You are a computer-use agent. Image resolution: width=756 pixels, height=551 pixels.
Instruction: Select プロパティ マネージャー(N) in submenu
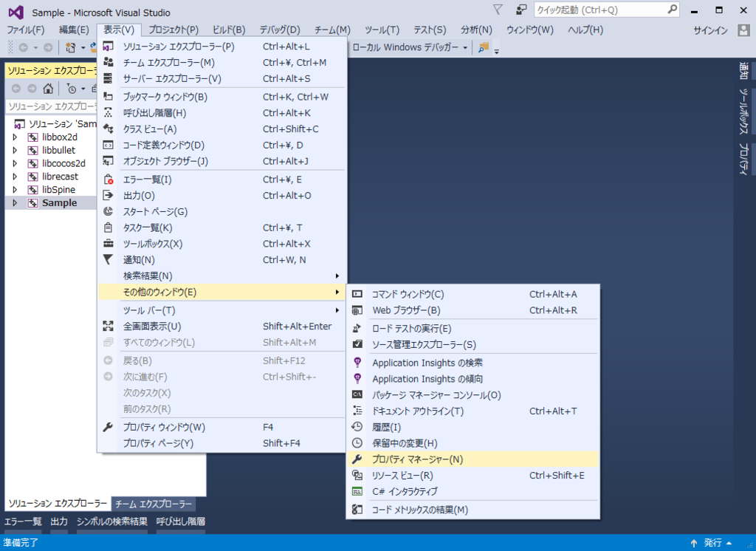[x=473, y=459]
